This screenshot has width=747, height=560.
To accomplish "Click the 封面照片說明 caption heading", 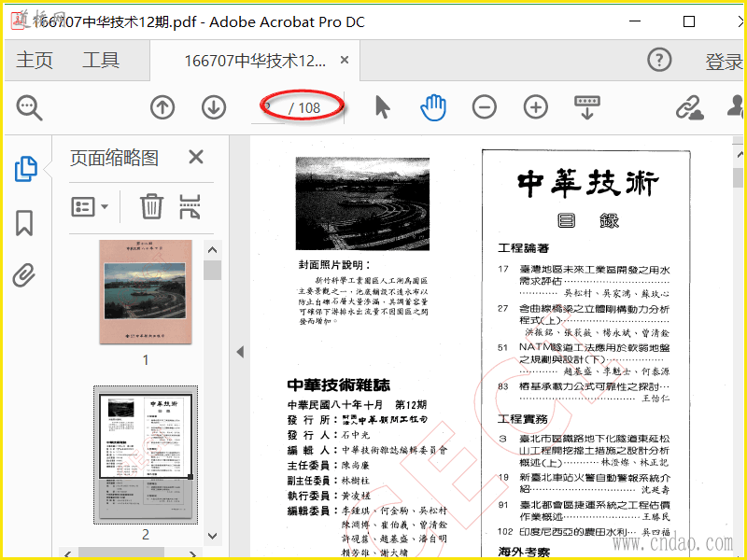I will pos(334,265).
